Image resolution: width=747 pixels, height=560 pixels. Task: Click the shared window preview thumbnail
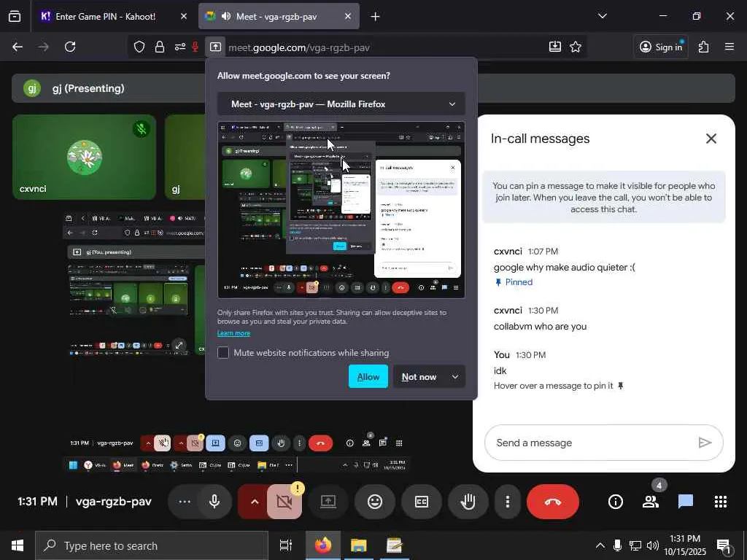341,209
